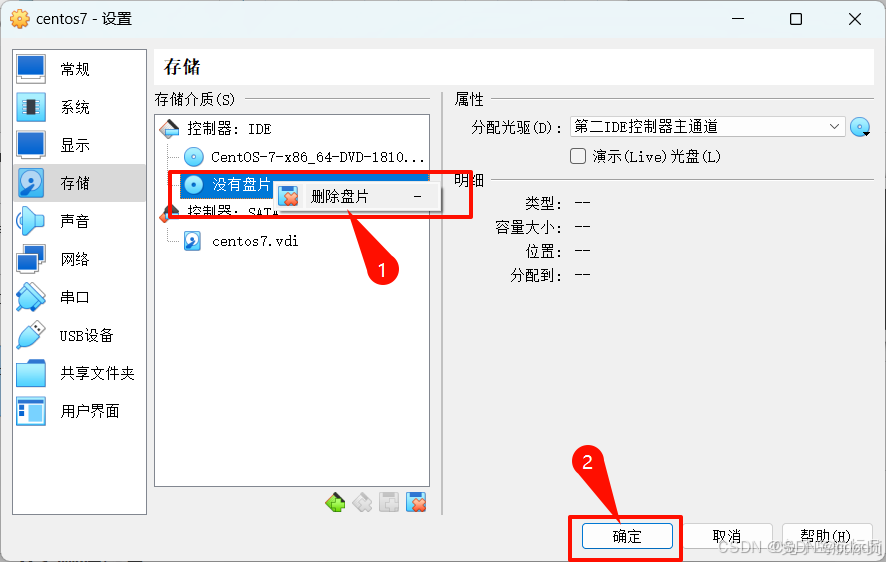Choose 删除盘片 from the context menu
The height and width of the screenshot is (562, 886).
[357, 197]
